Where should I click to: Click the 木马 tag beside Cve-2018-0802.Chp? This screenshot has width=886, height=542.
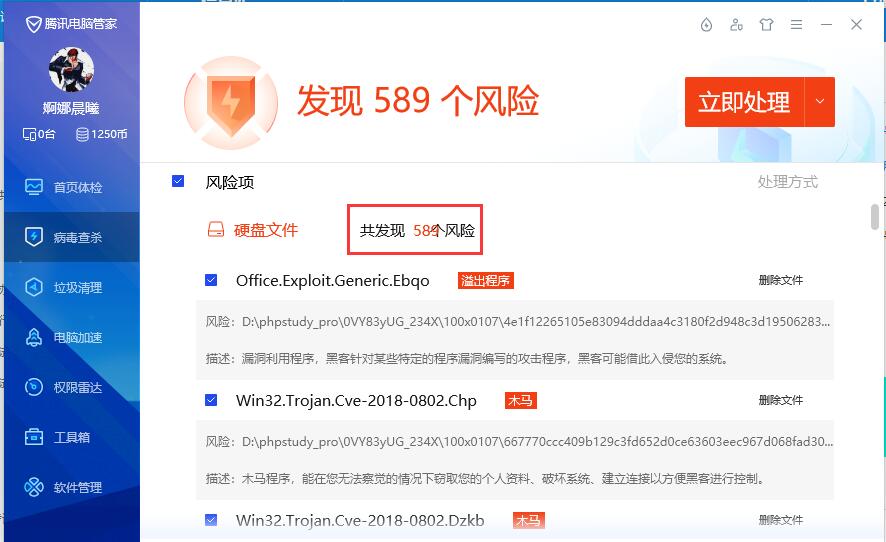(x=520, y=400)
